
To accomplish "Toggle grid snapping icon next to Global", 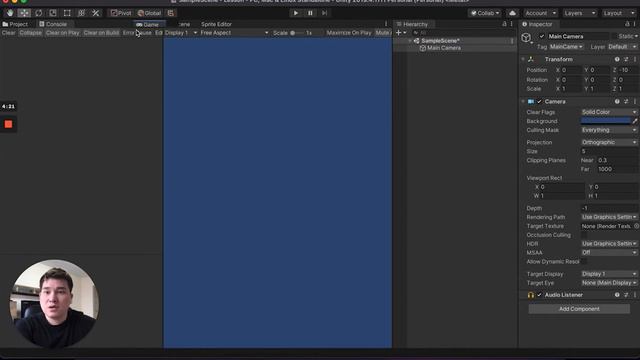I will [x=171, y=13].
